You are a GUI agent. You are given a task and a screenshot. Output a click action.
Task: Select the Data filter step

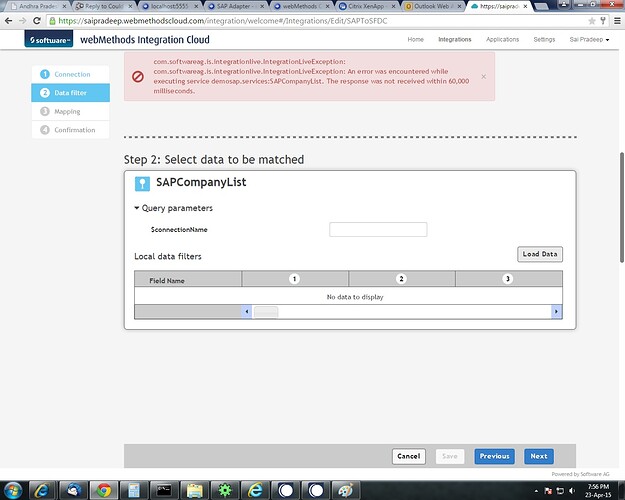tap(71, 93)
